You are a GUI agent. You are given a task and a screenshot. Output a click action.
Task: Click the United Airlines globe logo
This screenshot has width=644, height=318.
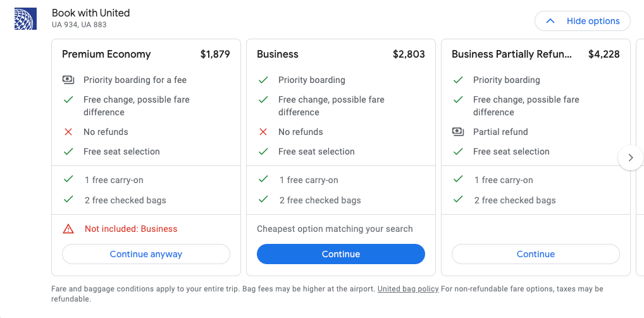click(x=25, y=18)
